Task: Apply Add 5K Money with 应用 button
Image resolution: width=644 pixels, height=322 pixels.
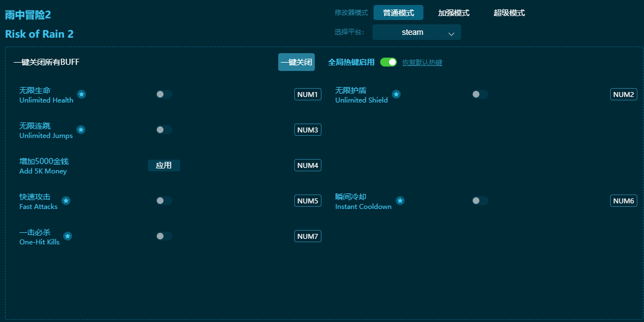Action: click(163, 165)
